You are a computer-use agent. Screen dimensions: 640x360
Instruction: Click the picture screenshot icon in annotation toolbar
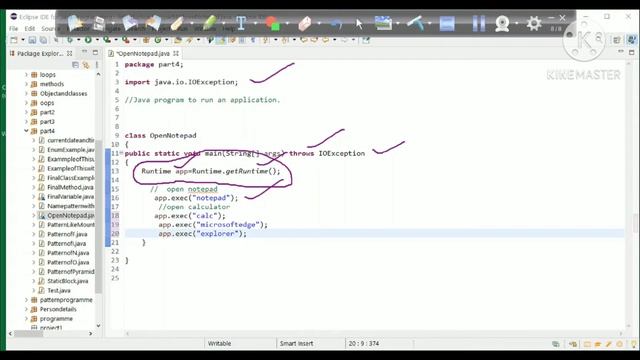coord(383,23)
